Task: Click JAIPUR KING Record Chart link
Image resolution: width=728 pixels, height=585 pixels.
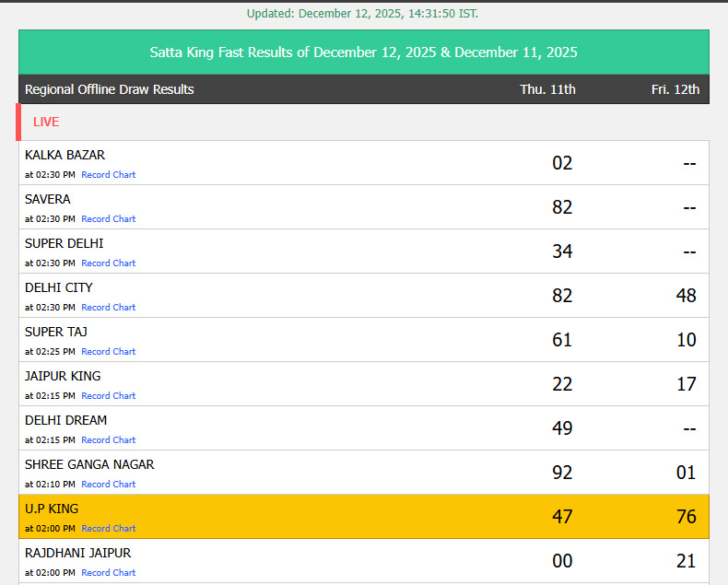Action: click(108, 396)
